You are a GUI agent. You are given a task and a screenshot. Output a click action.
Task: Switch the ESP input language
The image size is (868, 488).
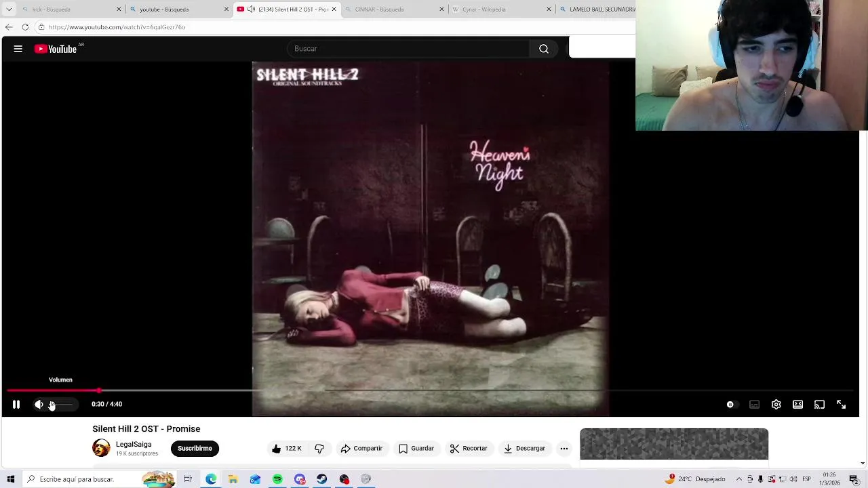(806, 479)
